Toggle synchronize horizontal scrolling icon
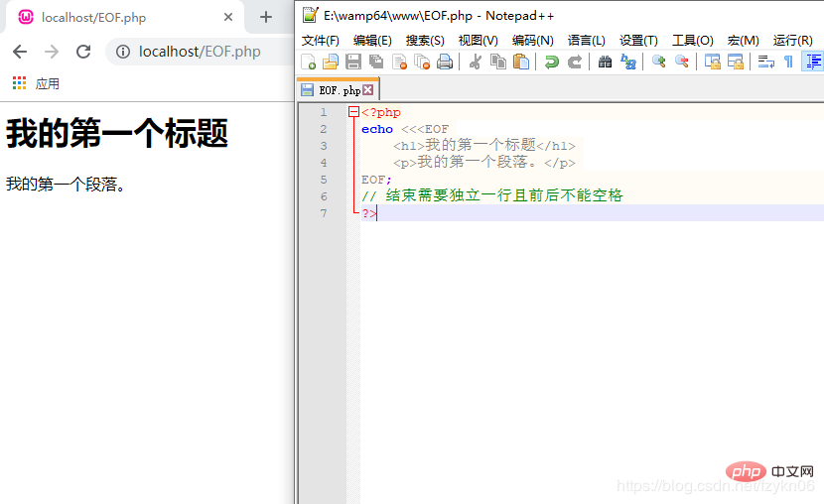 click(736, 62)
